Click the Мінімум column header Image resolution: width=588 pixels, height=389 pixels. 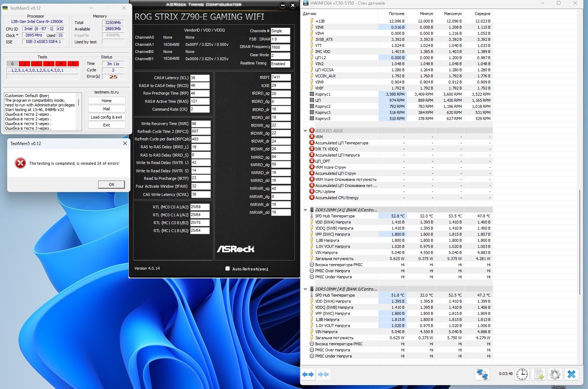coord(421,14)
